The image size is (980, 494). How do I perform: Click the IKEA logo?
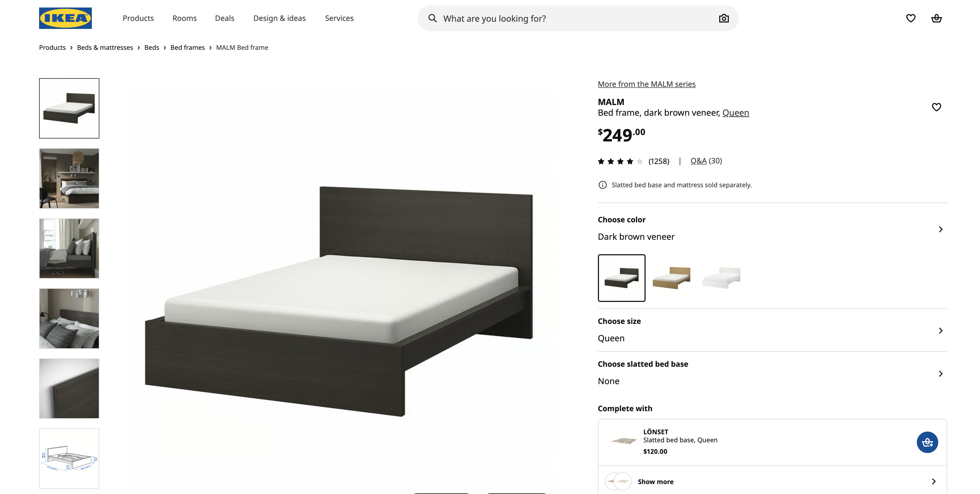65,18
